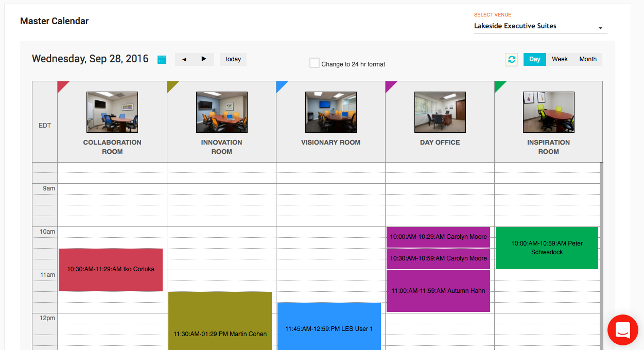The width and height of the screenshot is (644, 350).
Task: Toggle the time format to 24 hours
Action: point(315,62)
